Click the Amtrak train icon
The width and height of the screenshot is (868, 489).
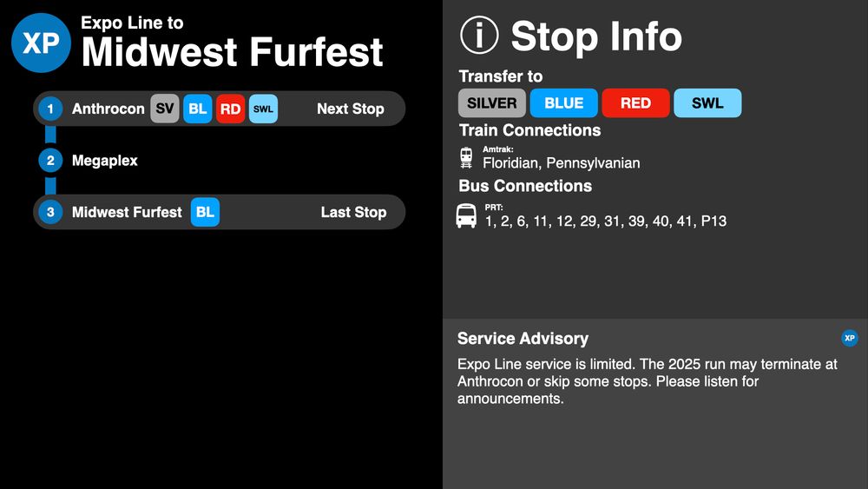(467, 158)
